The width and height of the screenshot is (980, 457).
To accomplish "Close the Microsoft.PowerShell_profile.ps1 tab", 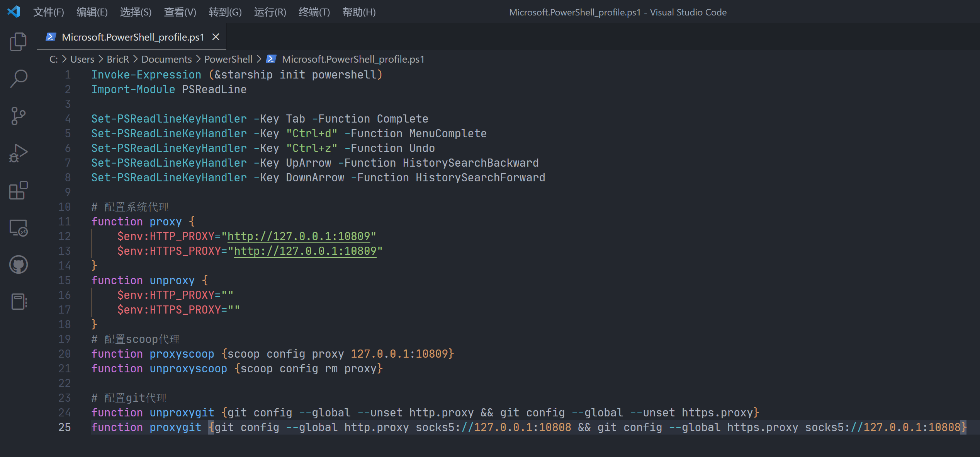I will (x=216, y=37).
